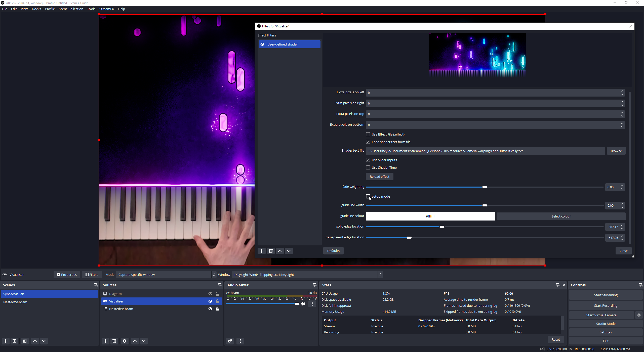Open source properties gear in Sources panel

(125, 341)
